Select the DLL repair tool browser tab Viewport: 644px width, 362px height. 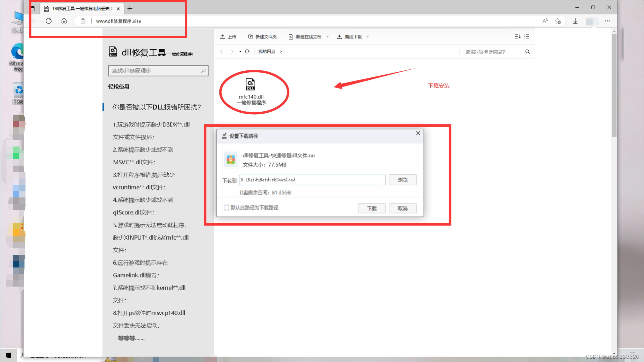pos(82,9)
